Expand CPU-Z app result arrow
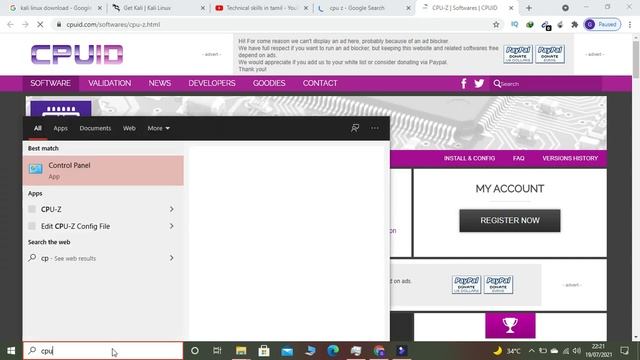The width and height of the screenshot is (640, 360). click(x=171, y=209)
